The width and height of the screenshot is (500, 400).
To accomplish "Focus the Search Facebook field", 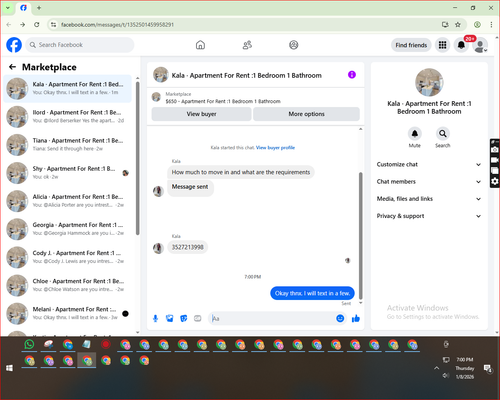I will pos(80,45).
